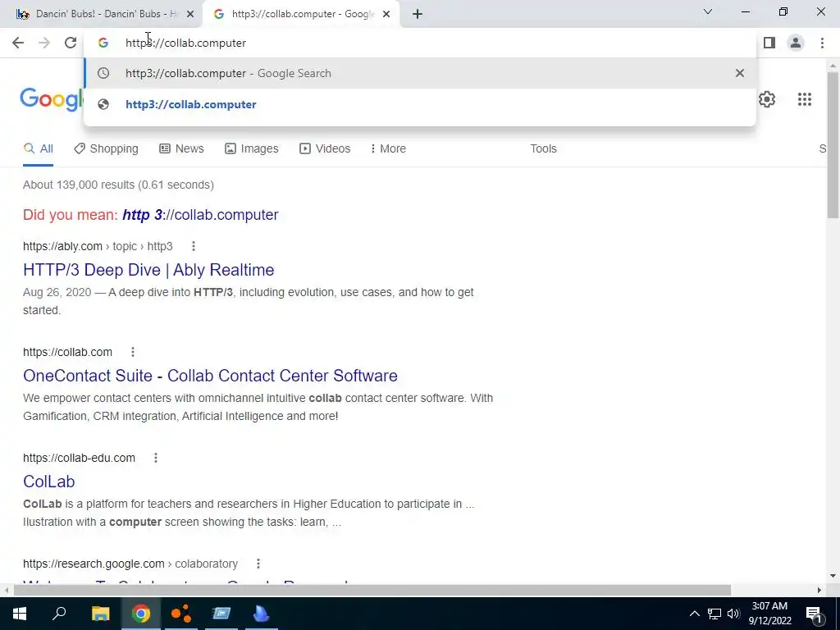Click the 'http 3://collab.computer' suggestion link
Screen dimensions: 840x630
pyautogui.click(x=200, y=215)
